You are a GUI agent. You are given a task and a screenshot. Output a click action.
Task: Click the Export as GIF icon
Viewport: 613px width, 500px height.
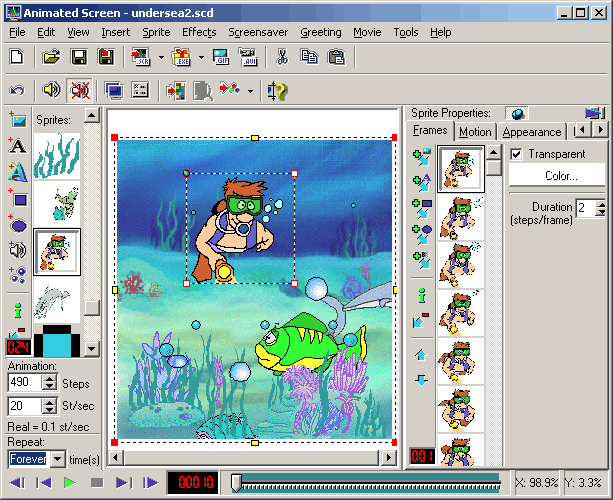(x=221, y=57)
